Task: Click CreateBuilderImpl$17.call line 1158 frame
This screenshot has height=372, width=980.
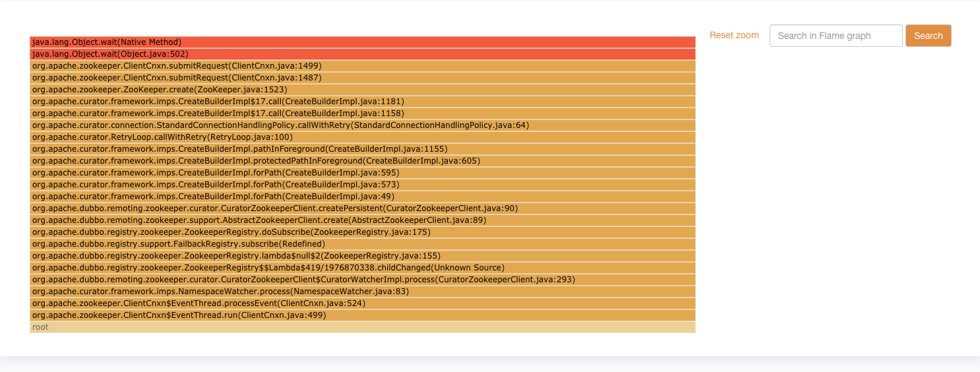Action: pos(363,113)
